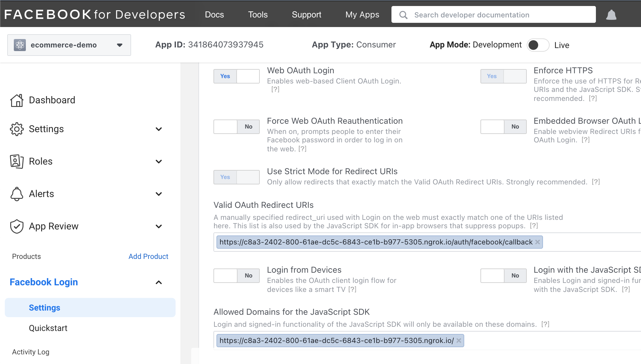The image size is (641, 364).
Task: Click the Dashboard house icon
Action: click(x=17, y=100)
